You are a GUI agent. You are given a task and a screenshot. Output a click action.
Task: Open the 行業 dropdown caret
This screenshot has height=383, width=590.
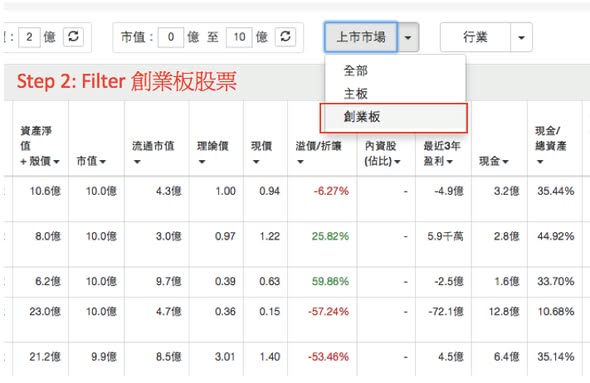tap(521, 37)
